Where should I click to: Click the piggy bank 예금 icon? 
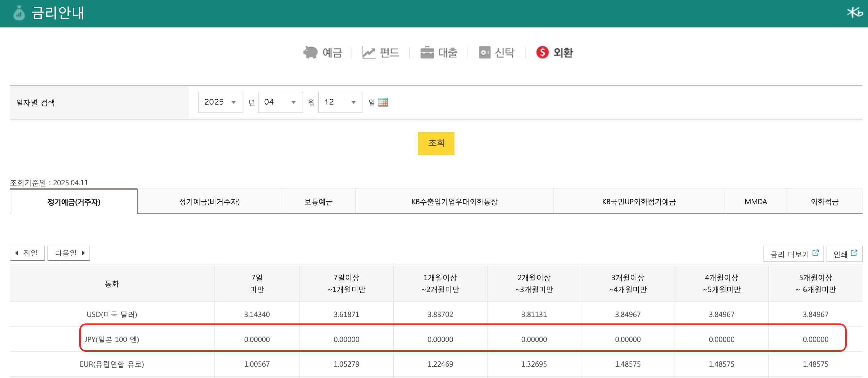pos(310,52)
